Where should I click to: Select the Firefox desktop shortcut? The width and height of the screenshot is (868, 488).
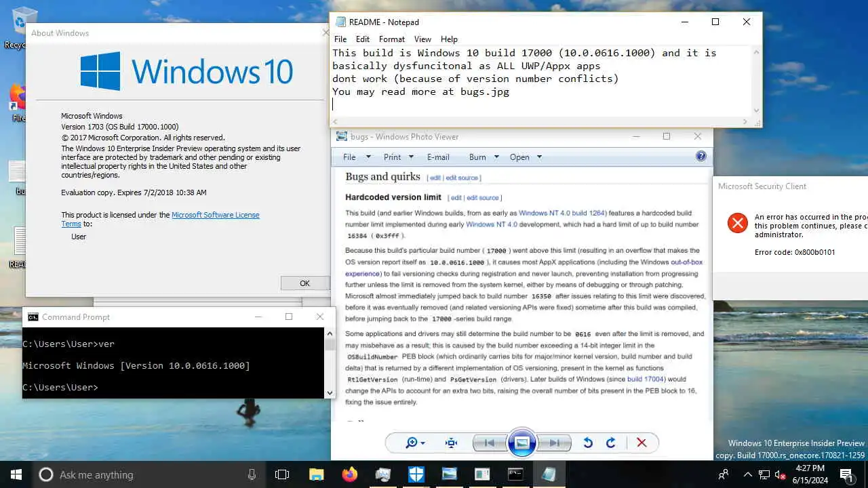(16, 103)
